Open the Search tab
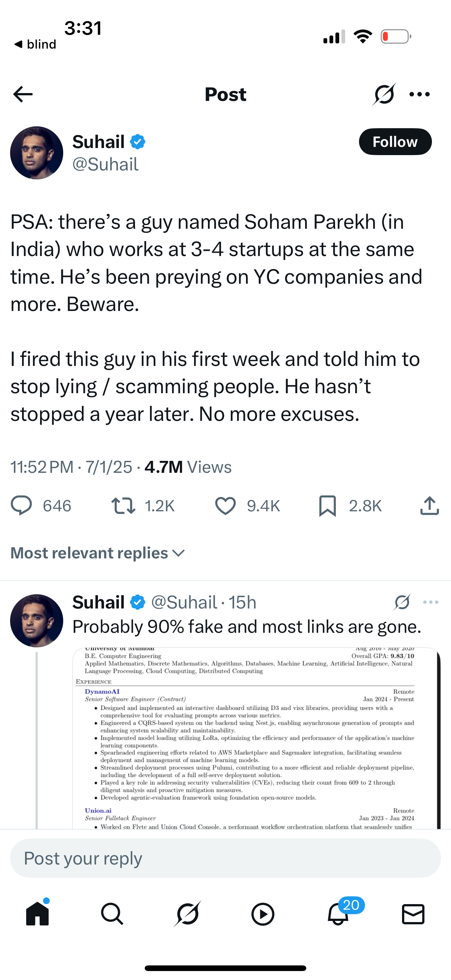Image resolution: width=451 pixels, height=980 pixels. [x=112, y=914]
